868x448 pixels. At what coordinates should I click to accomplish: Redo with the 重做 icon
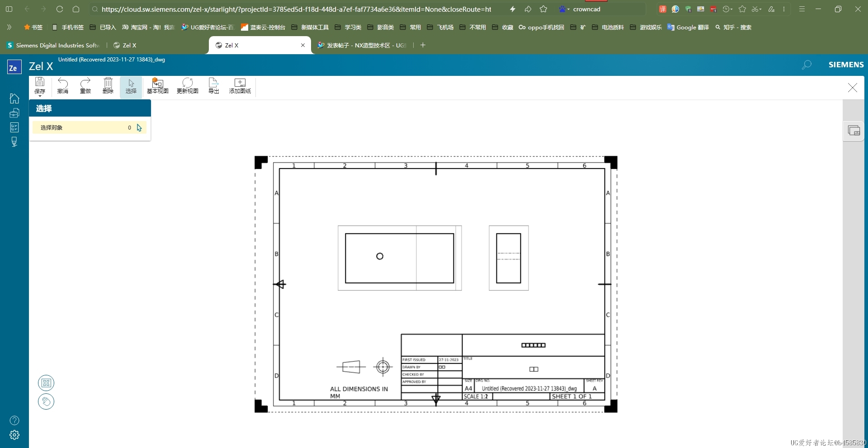click(85, 85)
